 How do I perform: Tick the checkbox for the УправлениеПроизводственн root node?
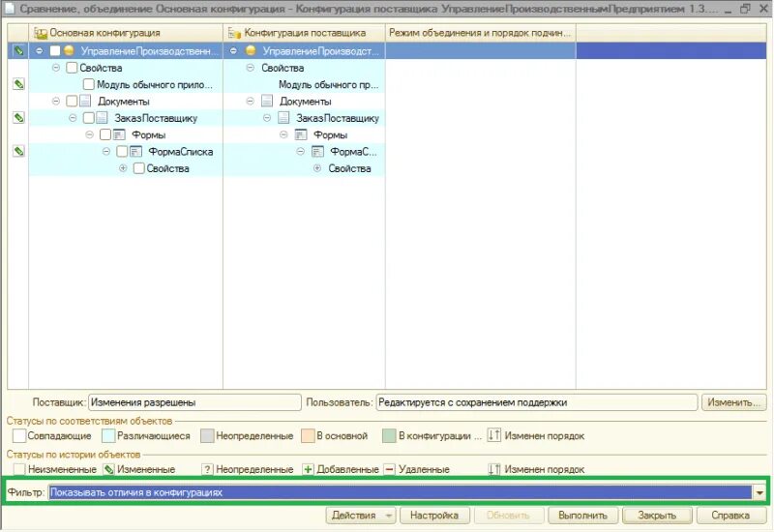click(55, 51)
